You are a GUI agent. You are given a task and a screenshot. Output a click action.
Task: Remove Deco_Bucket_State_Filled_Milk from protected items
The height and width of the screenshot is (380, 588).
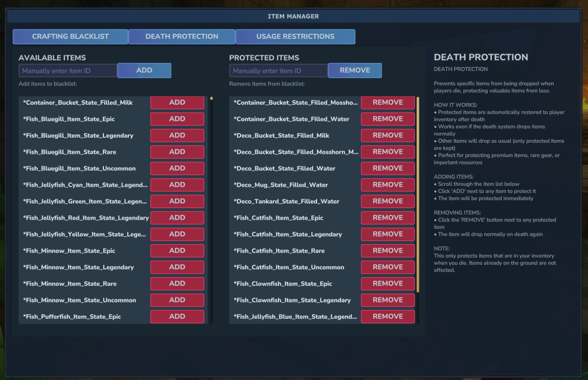(388, 136)
